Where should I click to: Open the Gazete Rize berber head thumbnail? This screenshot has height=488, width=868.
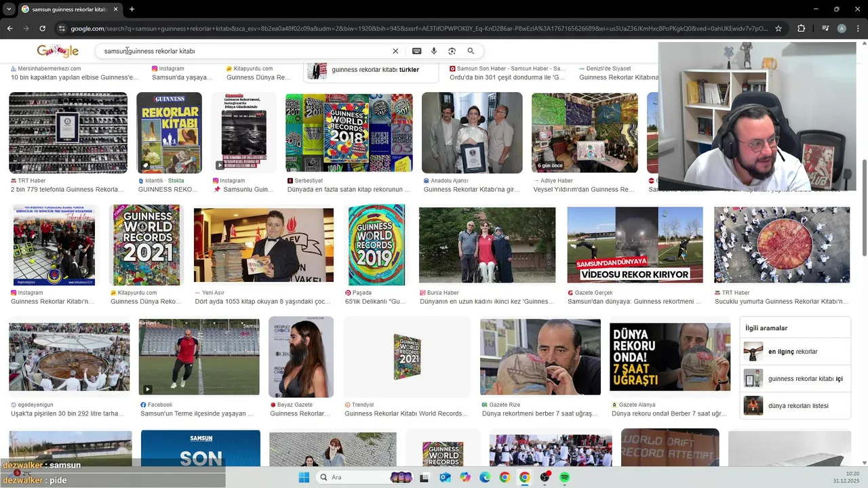540,357
